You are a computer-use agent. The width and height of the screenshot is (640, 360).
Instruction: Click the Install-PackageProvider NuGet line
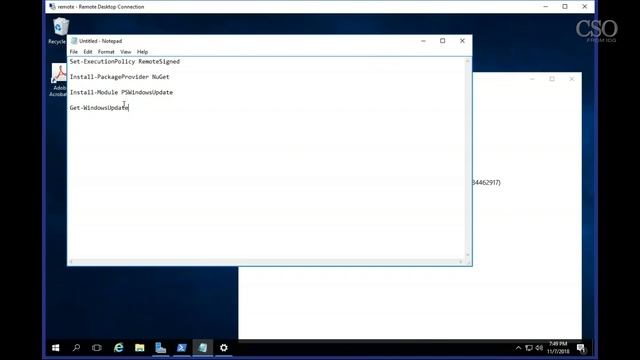(x=119, y=77)
